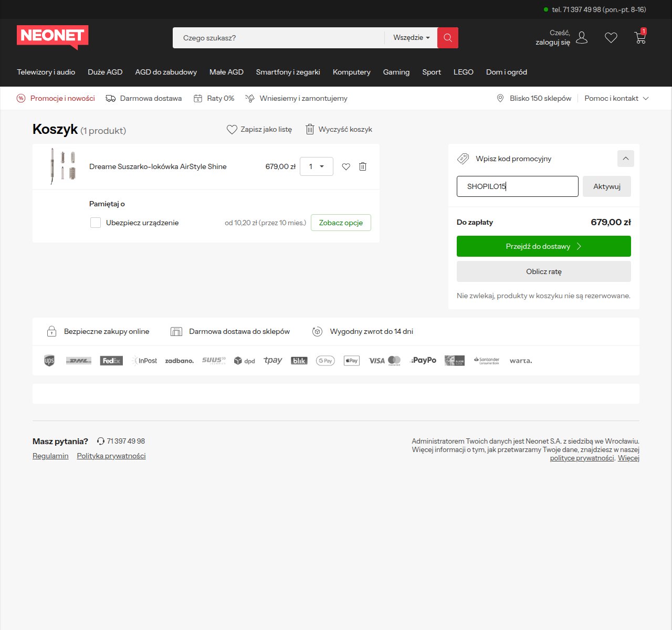Open the Wszędzie search scope dropdown

411,38
